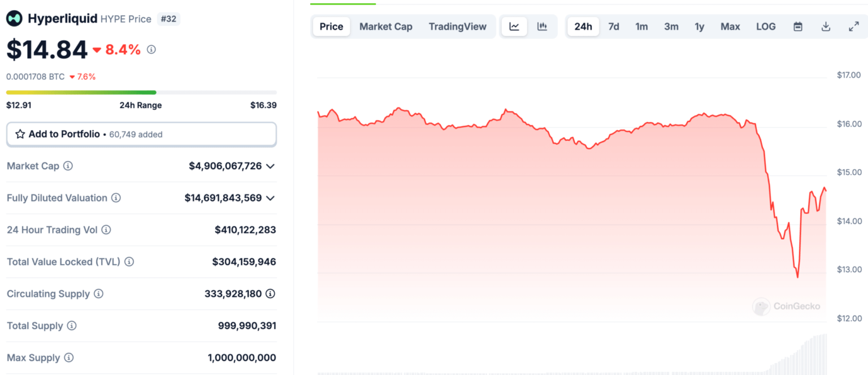Switch to the Market Cap chart tab

click(x=385, y=26)
